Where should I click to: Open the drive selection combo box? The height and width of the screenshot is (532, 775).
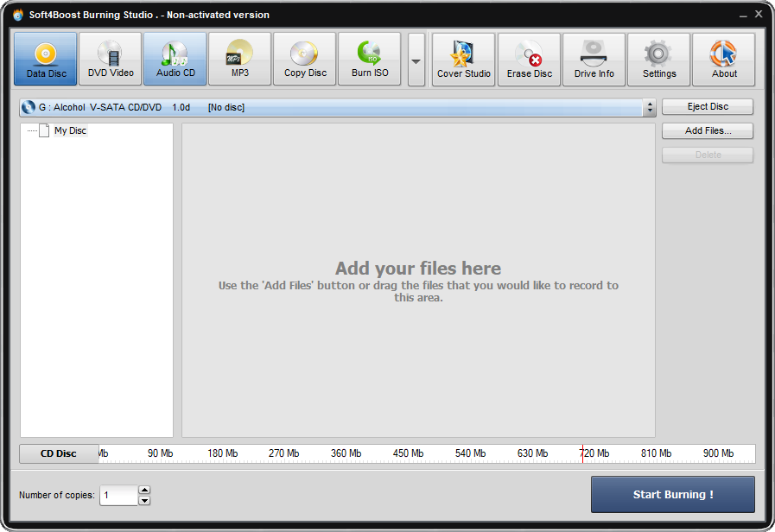click(x=338, y=107)
